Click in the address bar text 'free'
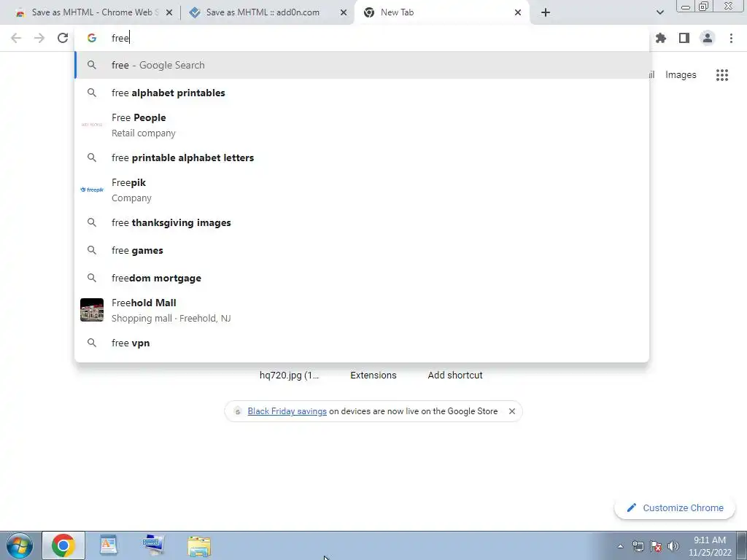 120,38
